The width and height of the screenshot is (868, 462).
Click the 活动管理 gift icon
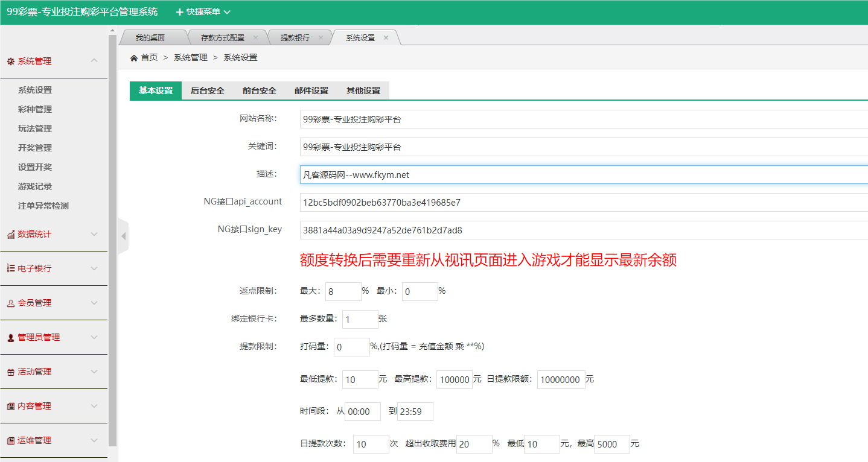click(x=10, y=372)
